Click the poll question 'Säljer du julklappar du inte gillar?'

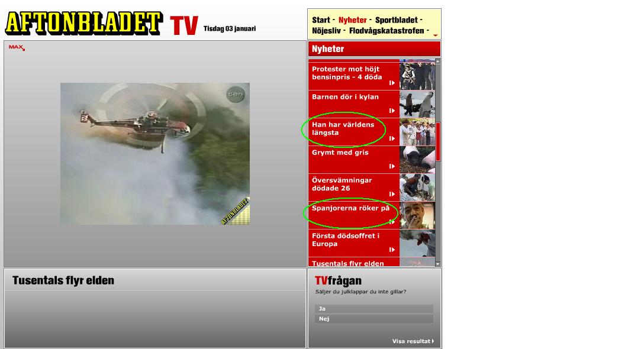coord(360,292)
